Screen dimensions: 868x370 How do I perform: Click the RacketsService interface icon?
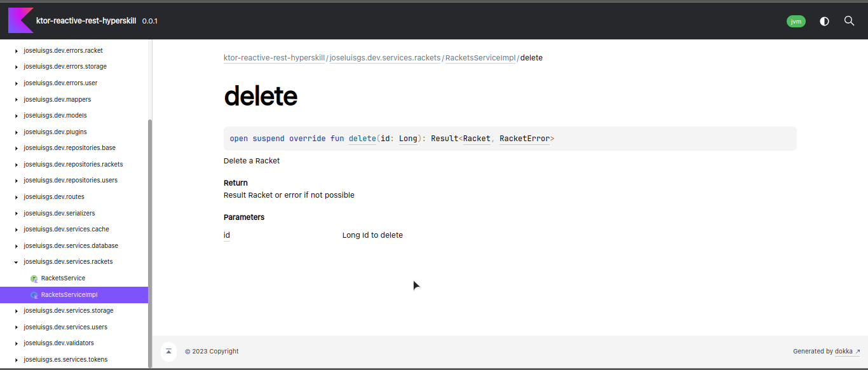[34, 278]
